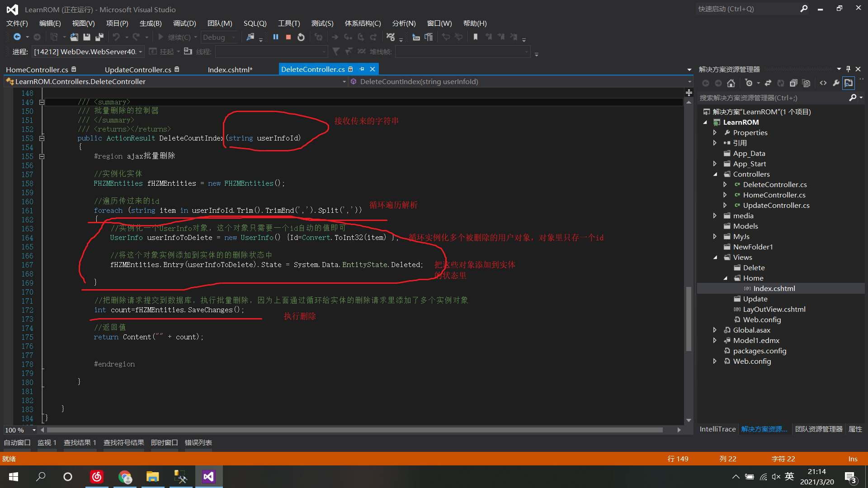Viewport: 868px width, 488px height.
Task: Open Chrome from the Windows taskbar
Action: pos(125,477)
